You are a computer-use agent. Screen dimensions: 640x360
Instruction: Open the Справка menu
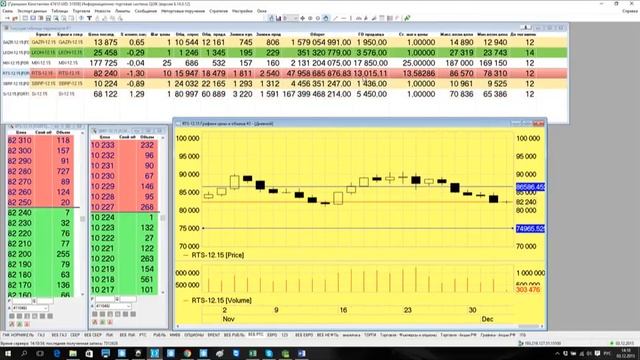(x=630, y=11)
